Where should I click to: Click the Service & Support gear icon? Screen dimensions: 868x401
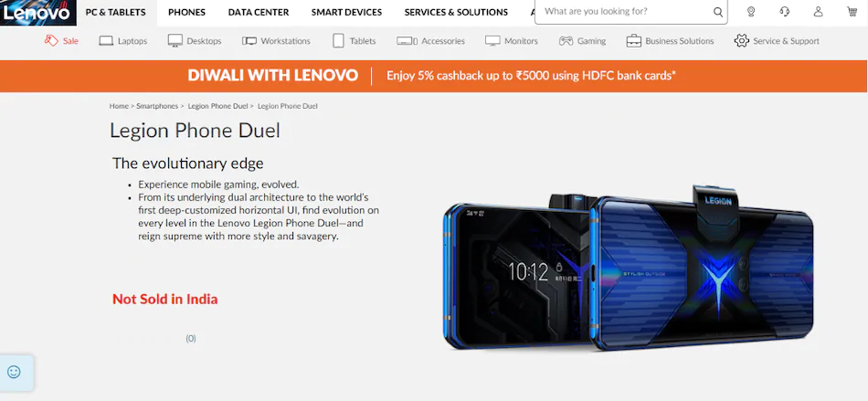(x=741, y=40)
